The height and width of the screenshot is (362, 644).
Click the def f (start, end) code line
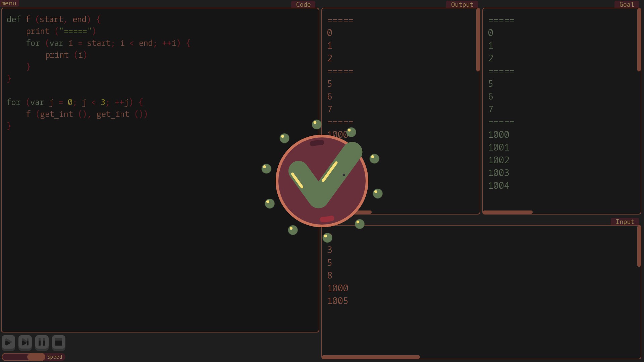click(x=54, y=19)
